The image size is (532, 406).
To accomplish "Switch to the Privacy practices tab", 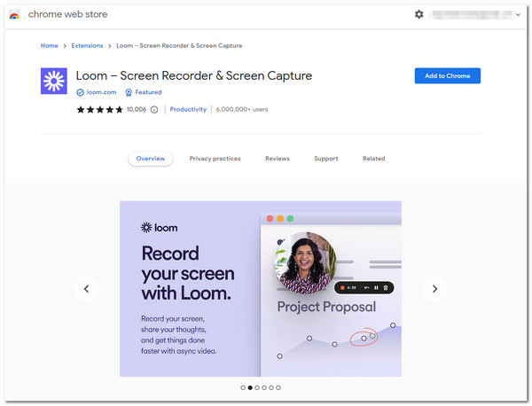I will (215, 159).
